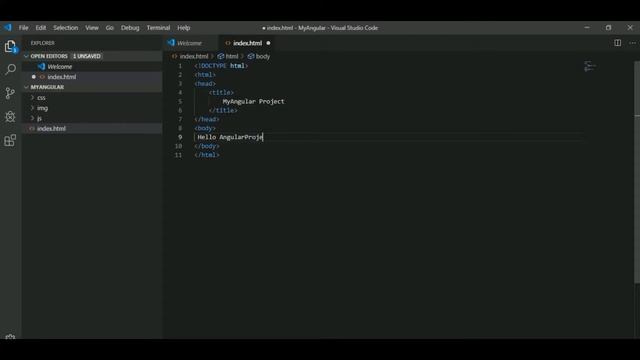Restore down the Visual Studio Code window
Viewport: 640px width, 360px height.
609,28
